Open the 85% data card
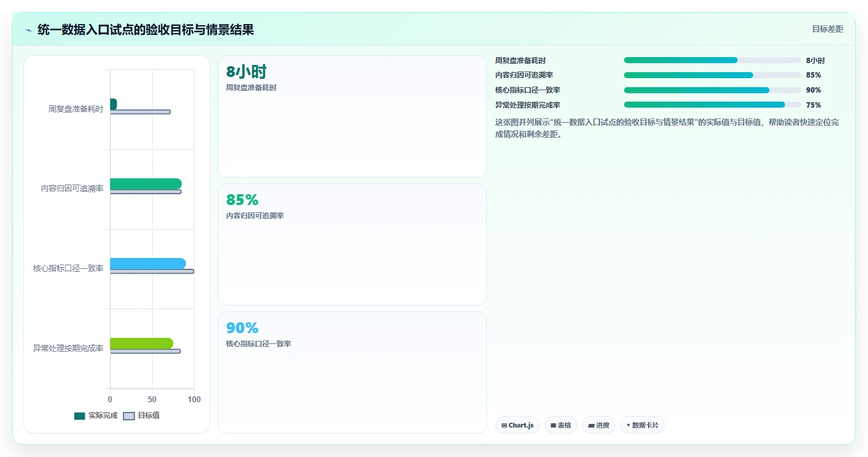 click(x=352, y=244)
